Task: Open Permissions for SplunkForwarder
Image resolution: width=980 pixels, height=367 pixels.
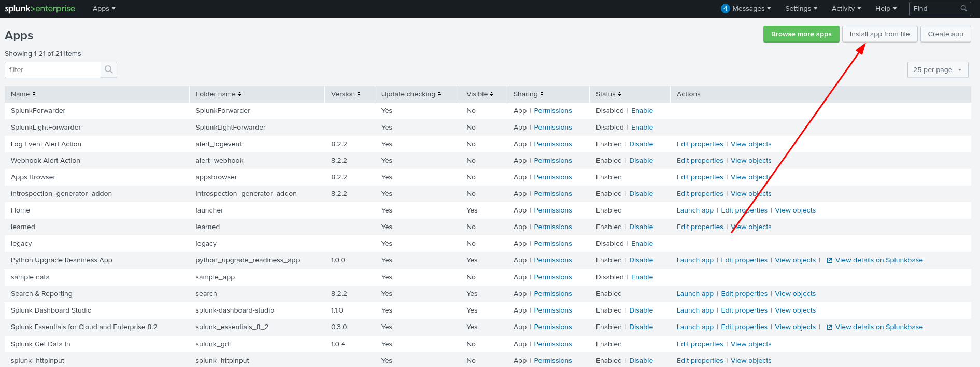Action: [553, 111]
